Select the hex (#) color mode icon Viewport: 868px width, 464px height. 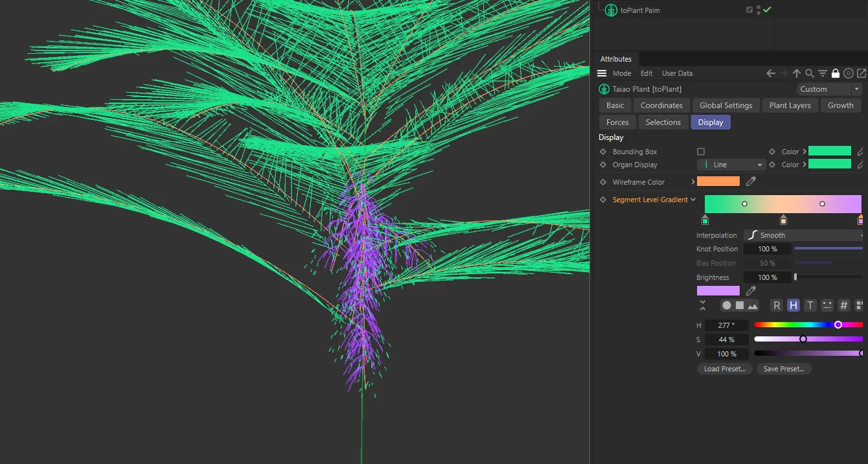(x=843, y=305)
